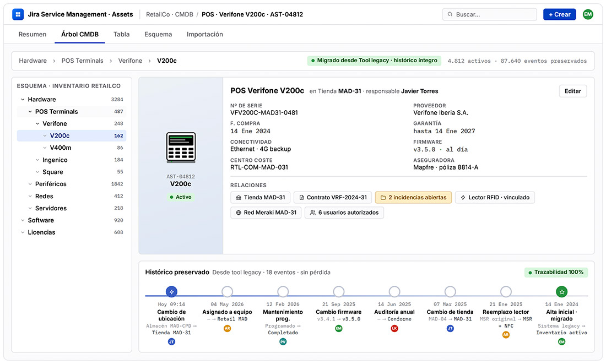Image resolution: width=606 pixels, height=364 pixels.
Task: Click cost center RTL-COM-MAD-031
Action: pyautogui.click(x=259, y=167)
